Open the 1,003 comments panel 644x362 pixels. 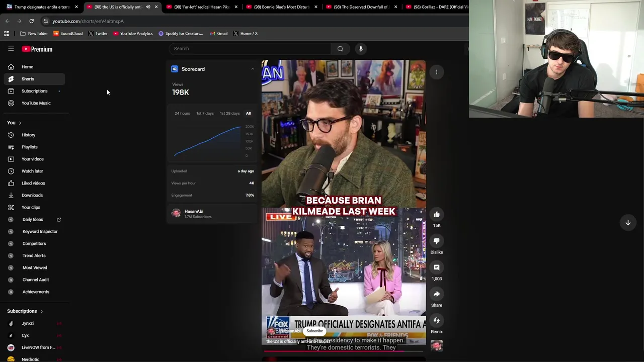(x=437, y=267)
